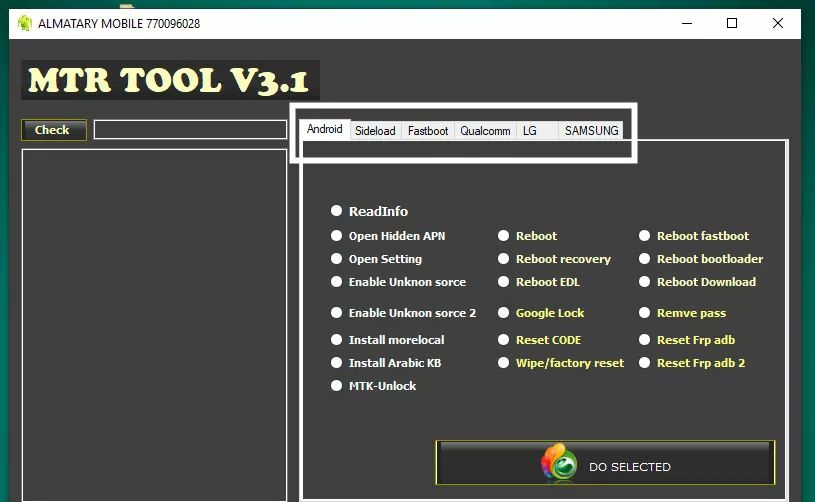Select Reboot Download option
The width and height of the screenshot is (815, 502).
[645, 282]
